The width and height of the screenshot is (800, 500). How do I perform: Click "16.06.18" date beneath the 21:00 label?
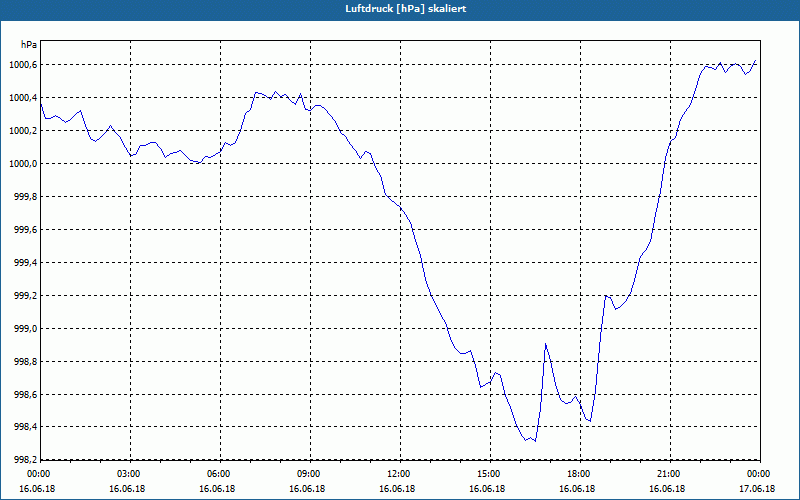(x=667, y=489)
